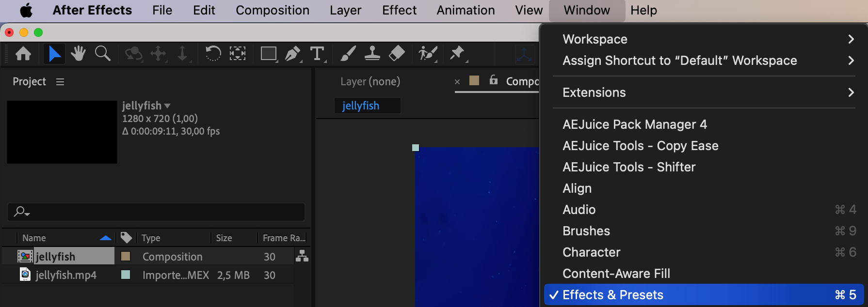The height and width of the screenshot is (307, 868).
Task: Click the jellyfish composition item icon
Action: pos(25,256)
